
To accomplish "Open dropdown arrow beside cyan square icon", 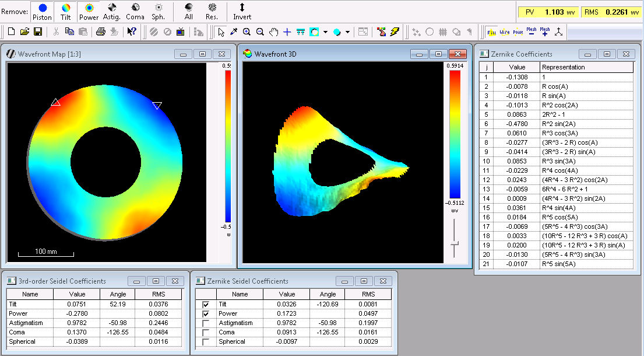I will (325, 32).
